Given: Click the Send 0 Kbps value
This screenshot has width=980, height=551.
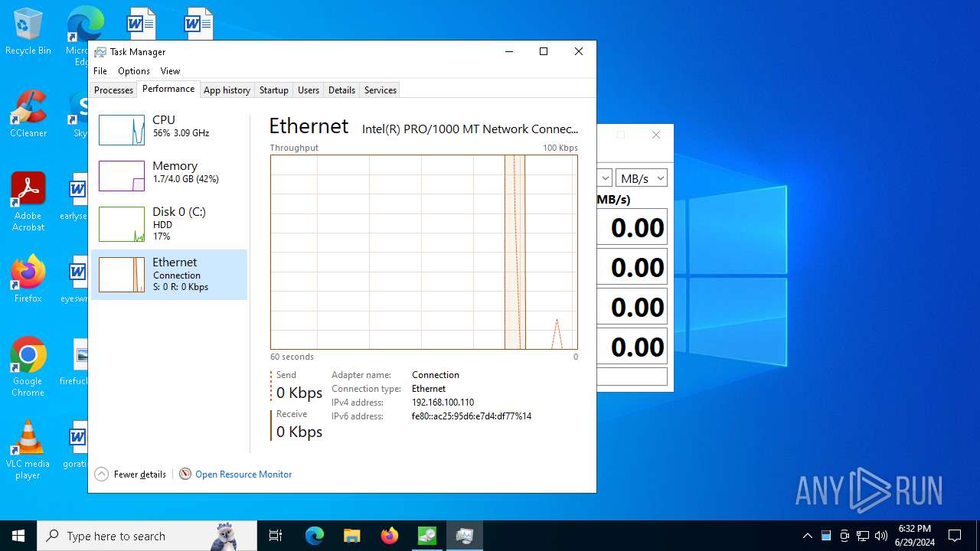Looking at the screenshot, I should 299,393.
